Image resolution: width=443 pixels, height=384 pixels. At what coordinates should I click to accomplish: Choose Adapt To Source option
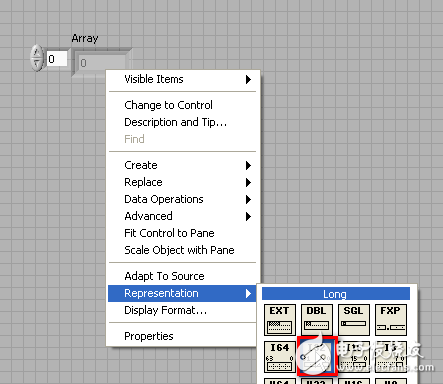(164, 276)
